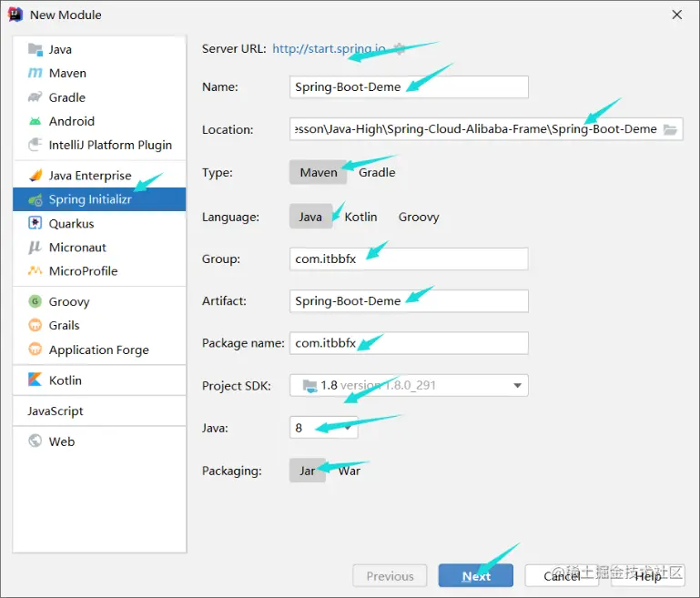The width and height of the screenshot is (700, 598).
Task: Click the Java folder icon in the sidebar
Action: point(36,49)
